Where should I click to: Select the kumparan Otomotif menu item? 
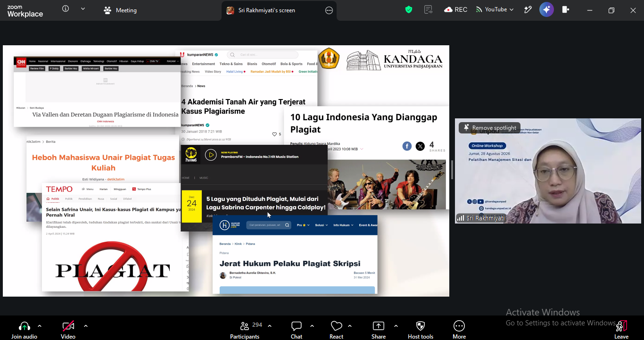click(269, 64)
